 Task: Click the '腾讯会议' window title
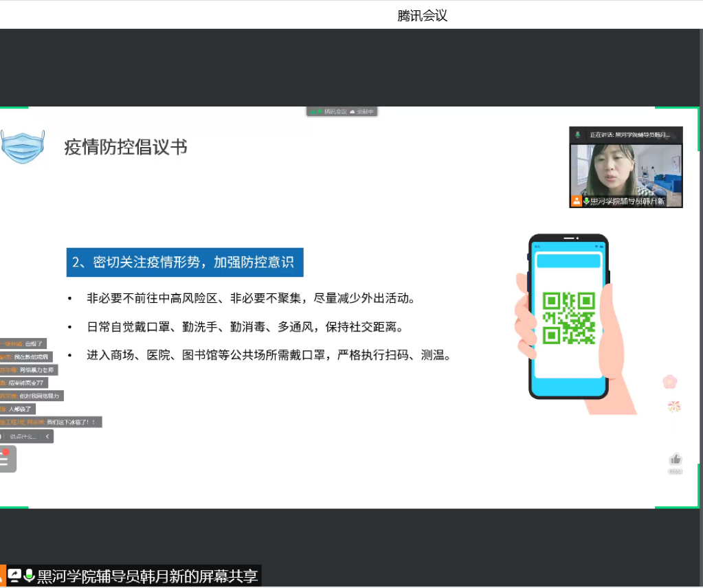click(422, 15)
